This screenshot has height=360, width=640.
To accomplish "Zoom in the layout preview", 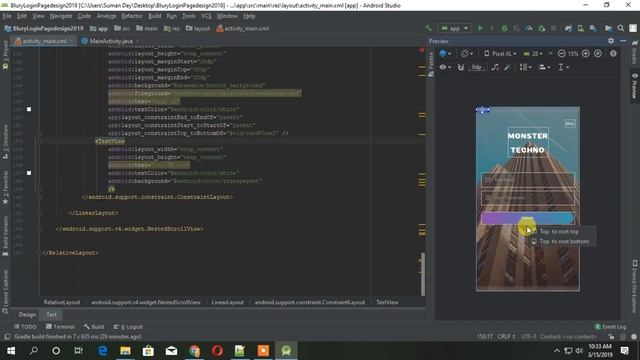I will tap(586, 53).
